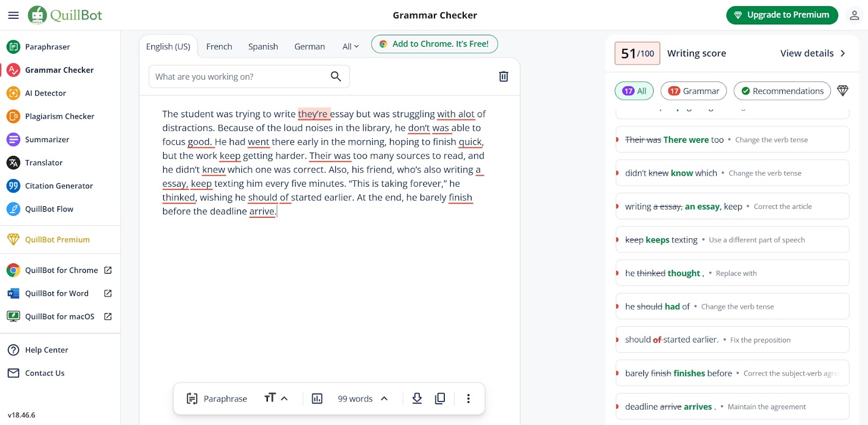Click the Chrome icon beside QuillBot for Chrome
This screenshot has width=868, height=425.
click(x=14, y=270)
